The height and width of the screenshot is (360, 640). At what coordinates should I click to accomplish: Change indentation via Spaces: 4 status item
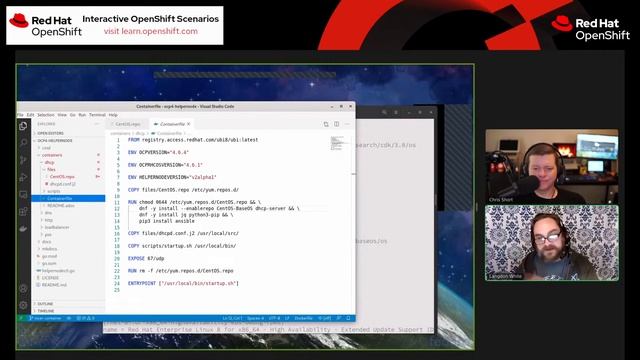256,318
